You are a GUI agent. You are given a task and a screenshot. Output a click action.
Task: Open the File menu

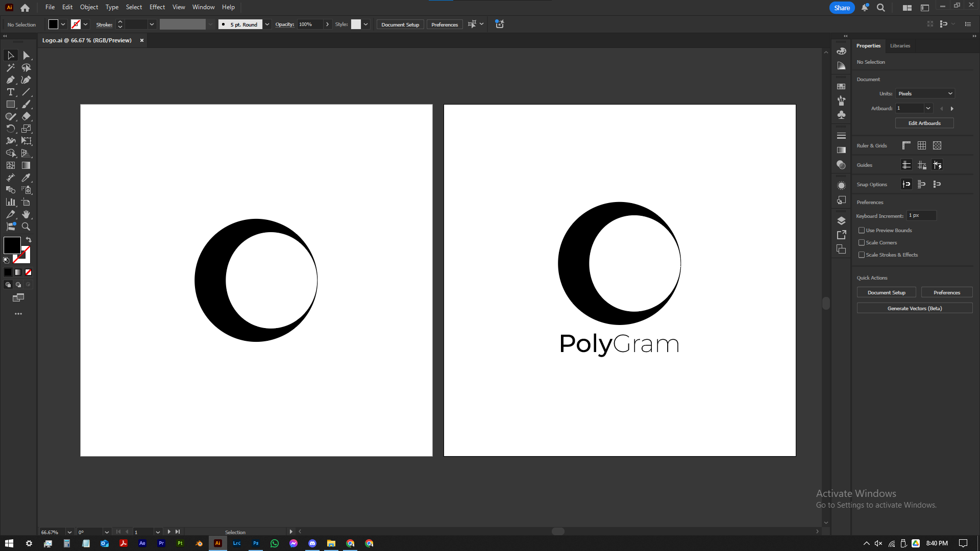click(x=50, y=7)
